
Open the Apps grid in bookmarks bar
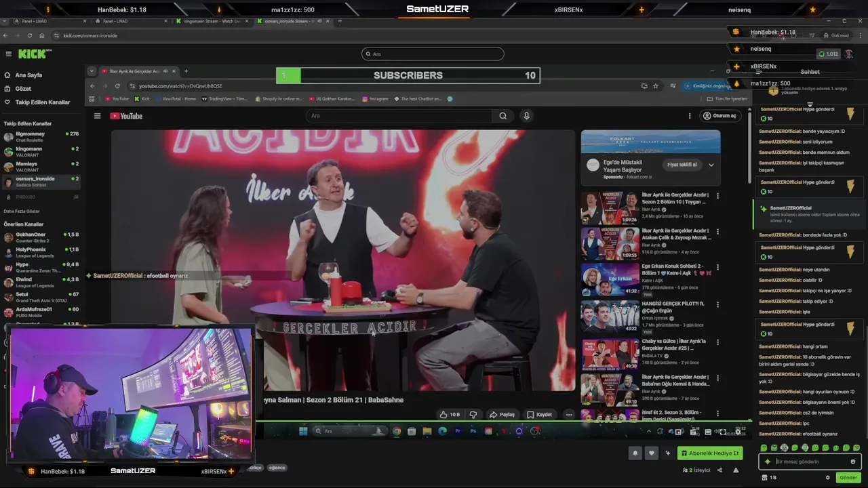pos(92,99)
